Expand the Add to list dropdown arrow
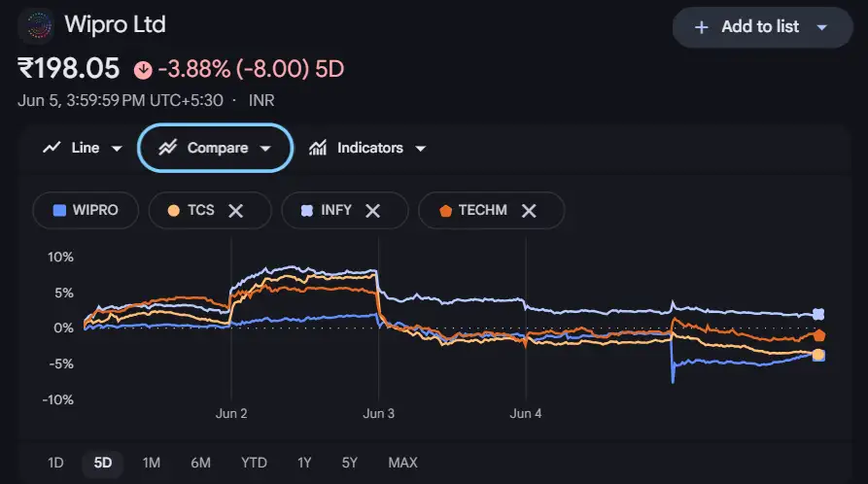This screenshot has width=868, height=484. [x=822, y=27]
